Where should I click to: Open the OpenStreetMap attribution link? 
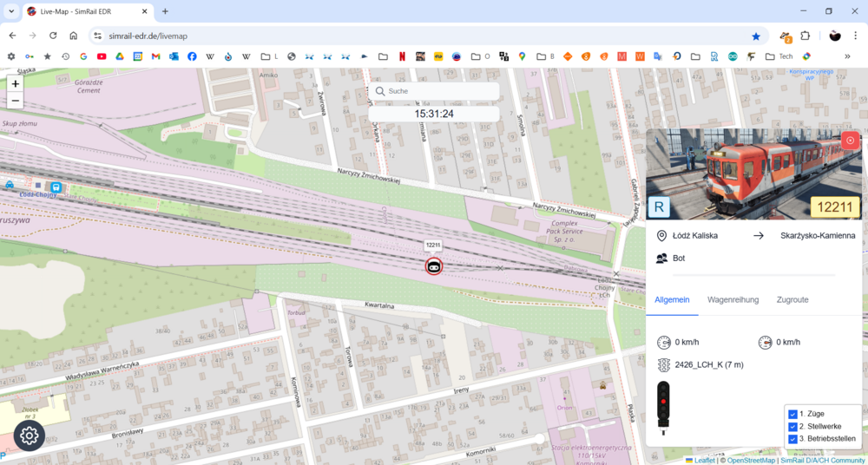click(751, 460)
